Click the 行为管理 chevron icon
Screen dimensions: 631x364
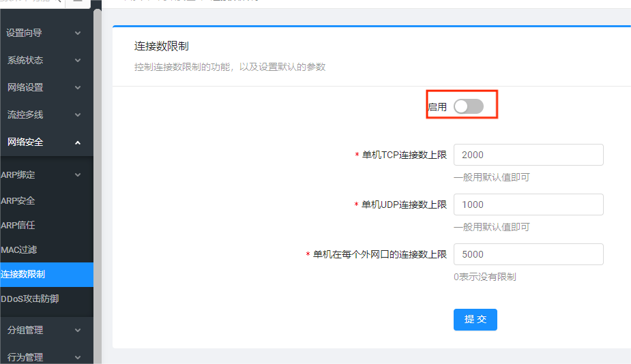click(78, 357)
